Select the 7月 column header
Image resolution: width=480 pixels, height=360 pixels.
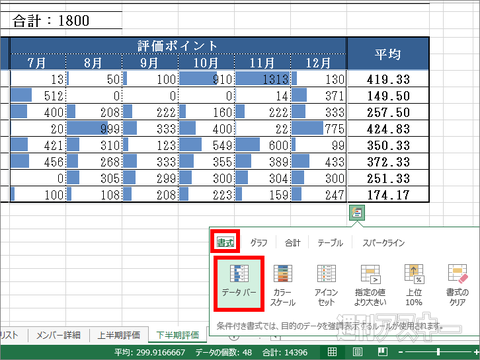pyautogui.click(x=38, y=62)
